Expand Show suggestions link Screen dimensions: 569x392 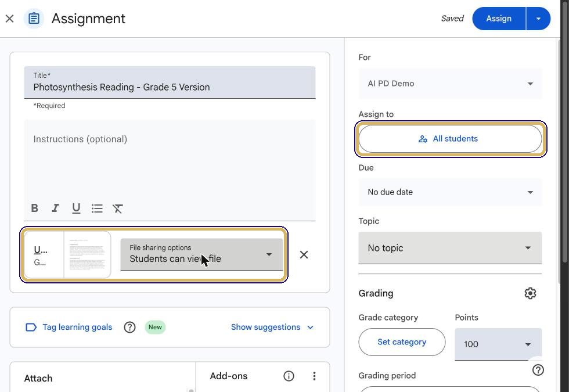272,327
